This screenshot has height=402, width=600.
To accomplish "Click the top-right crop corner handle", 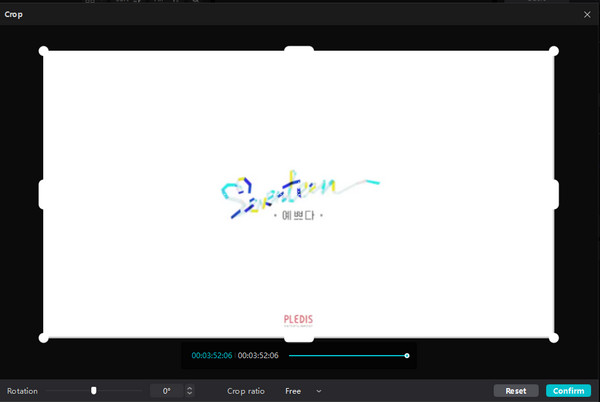I will (554, 51).
